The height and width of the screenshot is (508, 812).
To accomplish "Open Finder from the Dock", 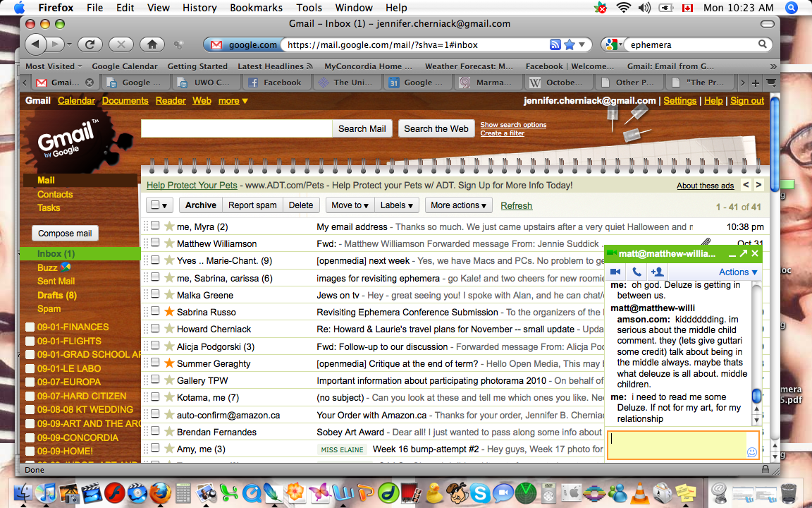I will (x=23, y=492).
